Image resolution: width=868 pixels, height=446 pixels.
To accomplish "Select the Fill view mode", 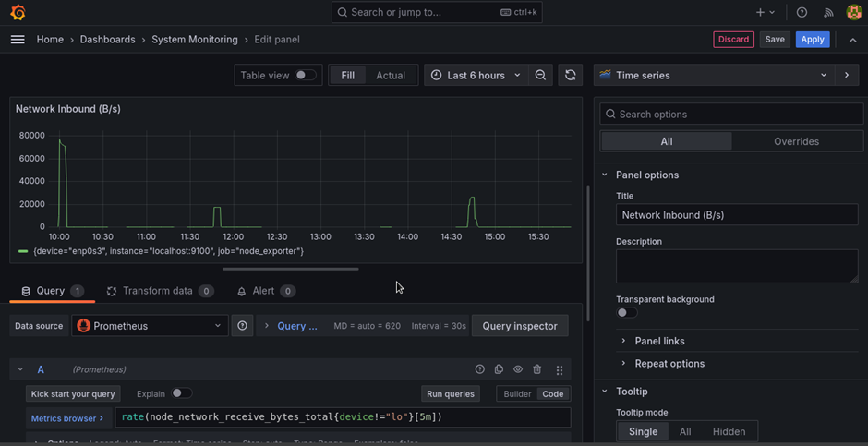I will 347,75.
